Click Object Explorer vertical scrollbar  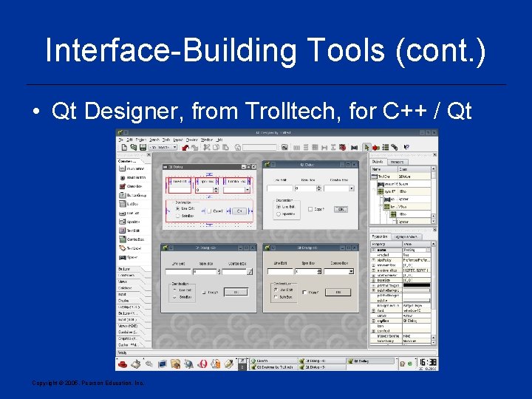(434, 195)
